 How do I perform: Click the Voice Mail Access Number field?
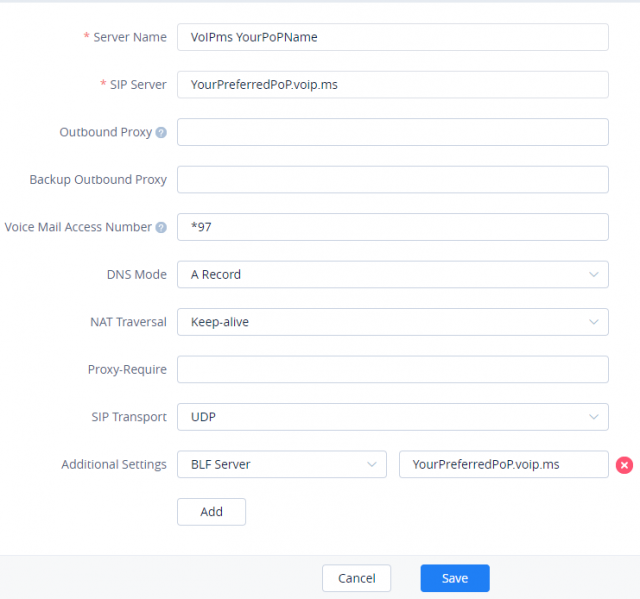tap(393, 227)
